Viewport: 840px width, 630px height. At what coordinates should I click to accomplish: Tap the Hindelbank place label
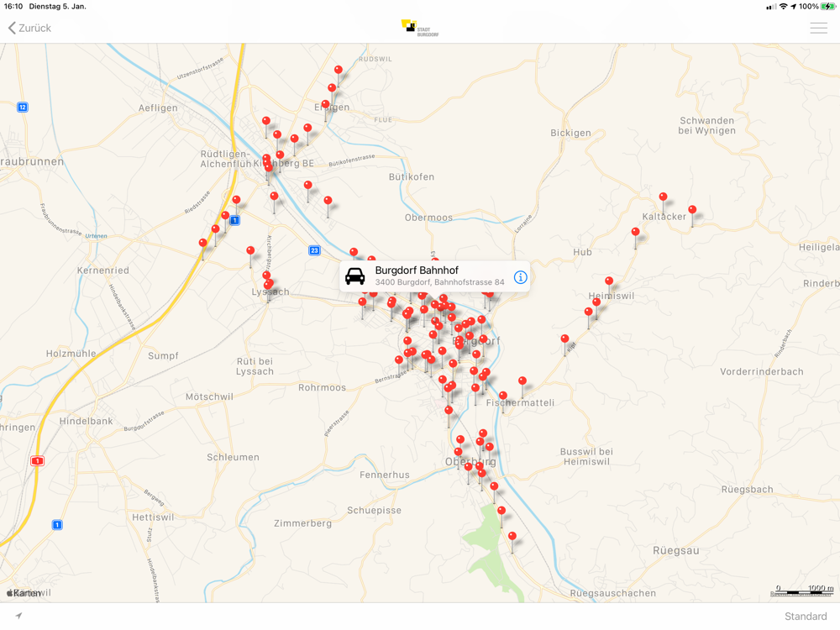click(87, 421)
